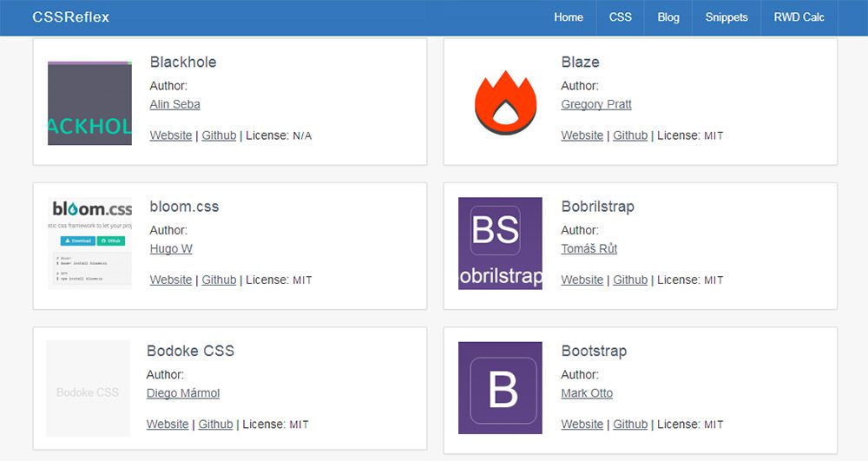The height and width of the screenshot is (461, 868).
Task: Open the Blackhole Github link
Action: pyautogui.click(x=219, y=135)
